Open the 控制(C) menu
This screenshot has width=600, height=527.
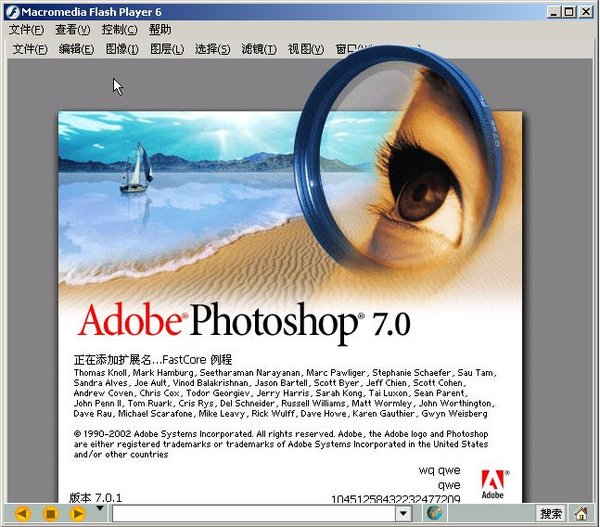click(x=120, y=30)
